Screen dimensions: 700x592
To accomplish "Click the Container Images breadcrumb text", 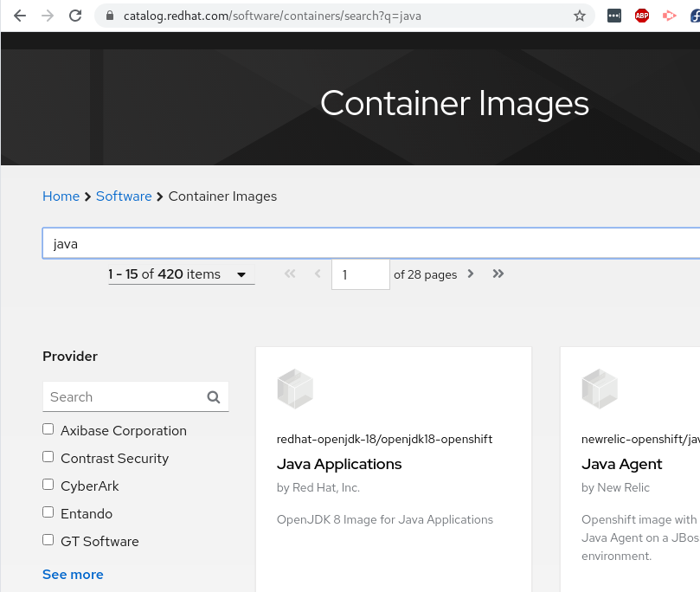I will 222,196.
